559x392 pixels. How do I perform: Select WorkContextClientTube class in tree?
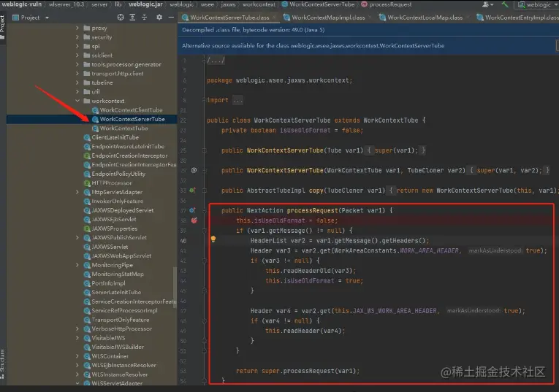click(131, 110)
